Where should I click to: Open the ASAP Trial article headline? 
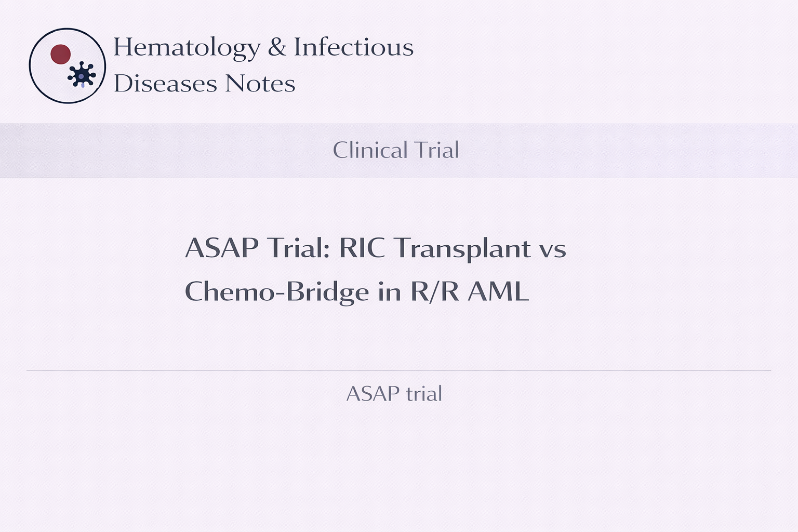[x=375, y=269]
